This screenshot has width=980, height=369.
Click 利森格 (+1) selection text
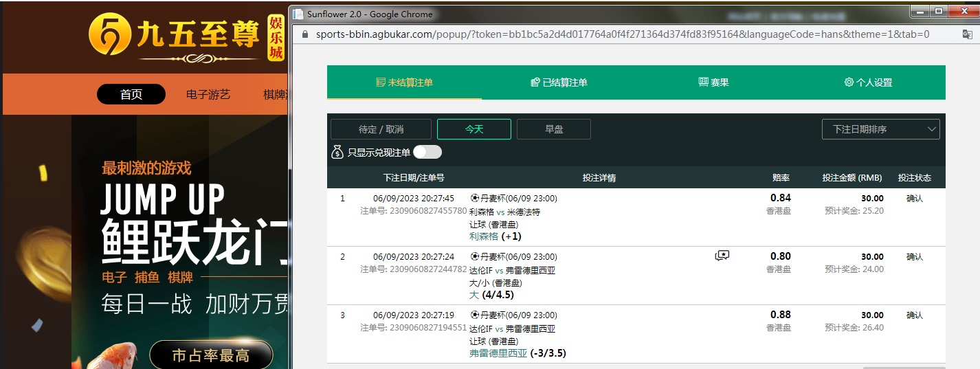pos(495,236)
